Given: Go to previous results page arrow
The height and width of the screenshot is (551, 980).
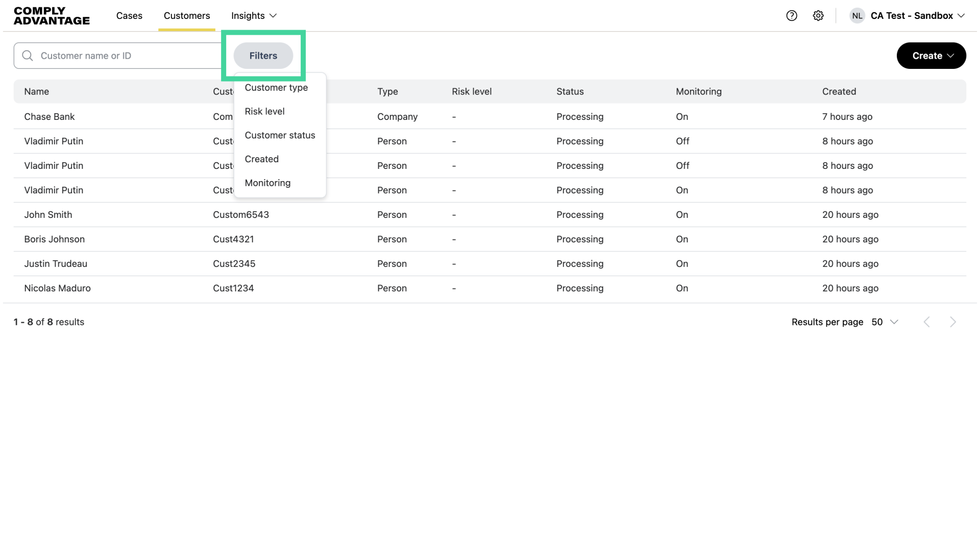Looking at the screenshot, I should [x=927, y=322].
